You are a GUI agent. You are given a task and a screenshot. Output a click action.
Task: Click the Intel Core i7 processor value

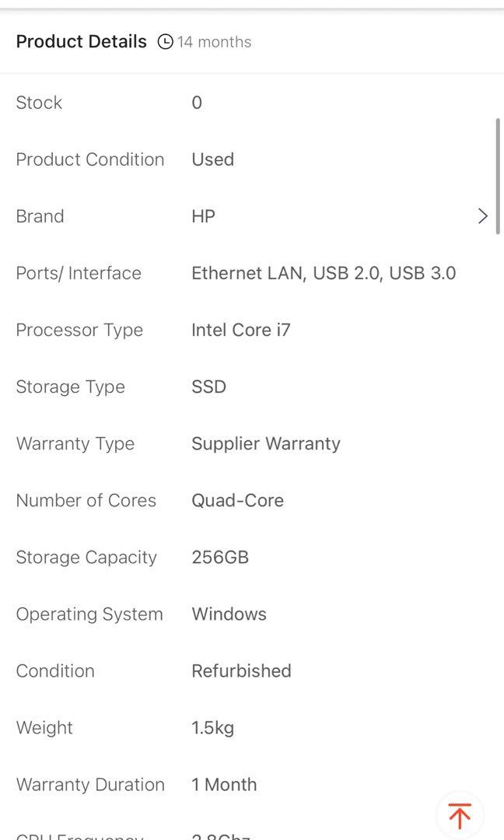(x=241, y=330)
